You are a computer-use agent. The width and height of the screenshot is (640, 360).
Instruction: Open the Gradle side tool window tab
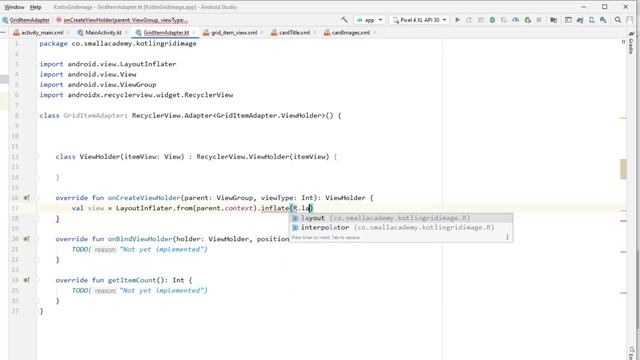pyautogui.click(x=631, y=44)
